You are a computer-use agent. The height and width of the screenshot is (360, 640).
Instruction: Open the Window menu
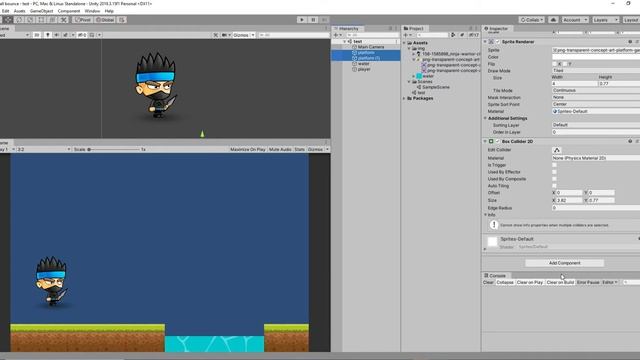92,11
